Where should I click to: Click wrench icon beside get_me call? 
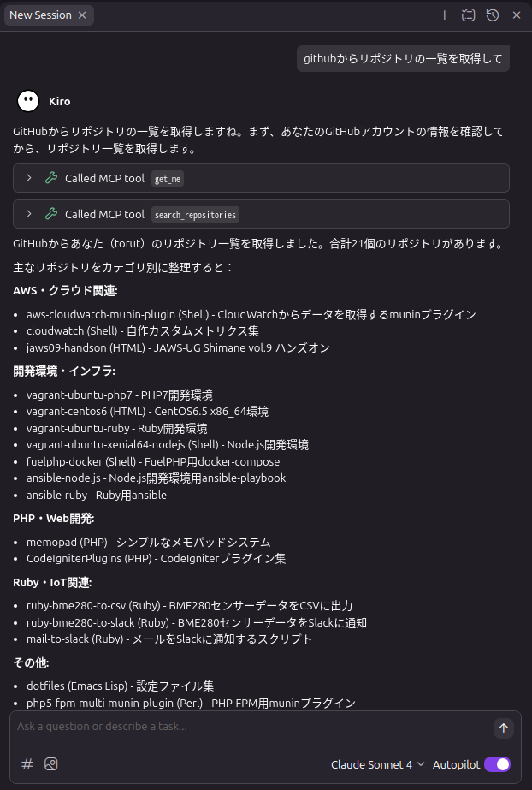[51, 178]
